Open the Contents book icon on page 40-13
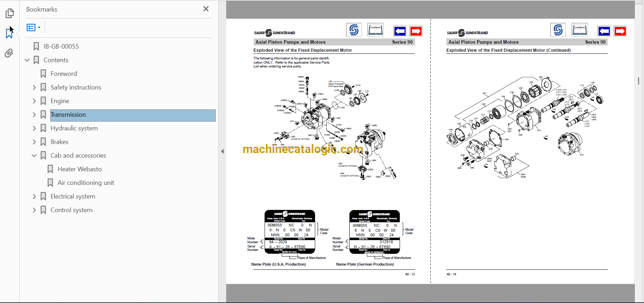644x303 pixels. pos(376,30)
